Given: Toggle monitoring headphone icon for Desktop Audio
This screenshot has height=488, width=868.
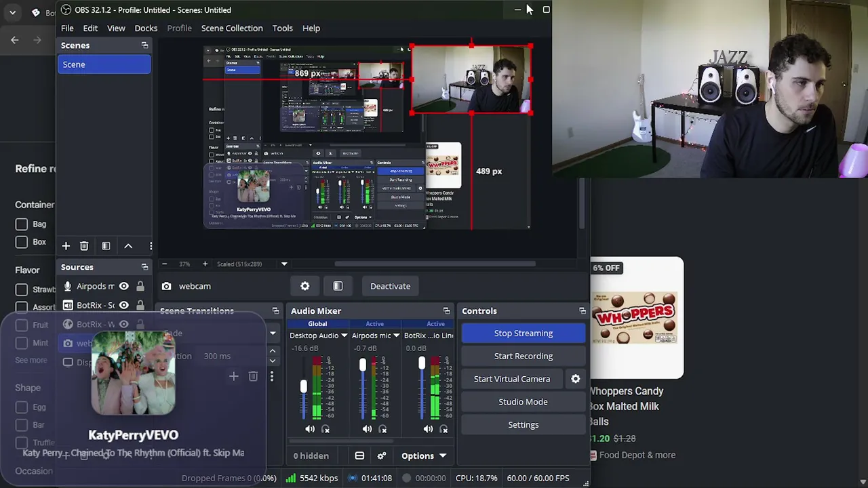Looking at the screenshot, I should pyautogui.click(x=325, y=429).
